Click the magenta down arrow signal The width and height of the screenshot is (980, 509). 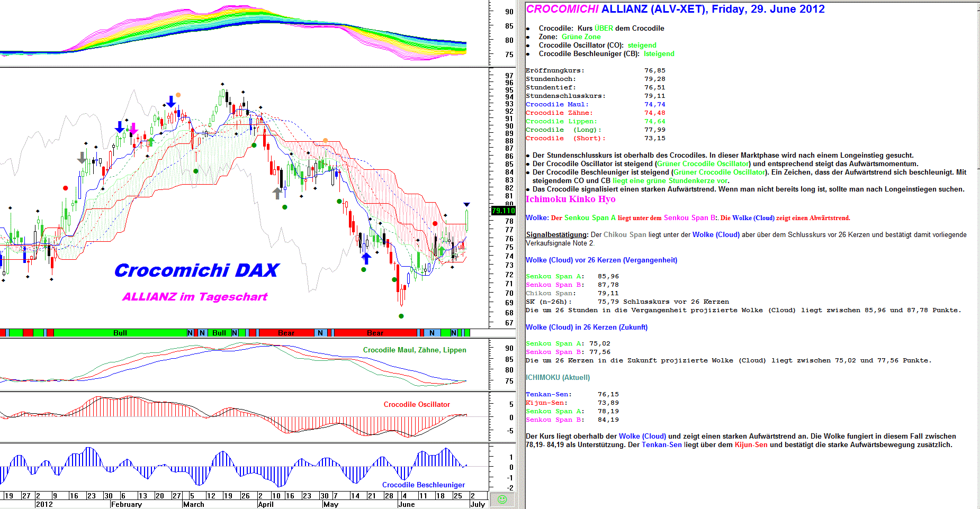point(133,128)
